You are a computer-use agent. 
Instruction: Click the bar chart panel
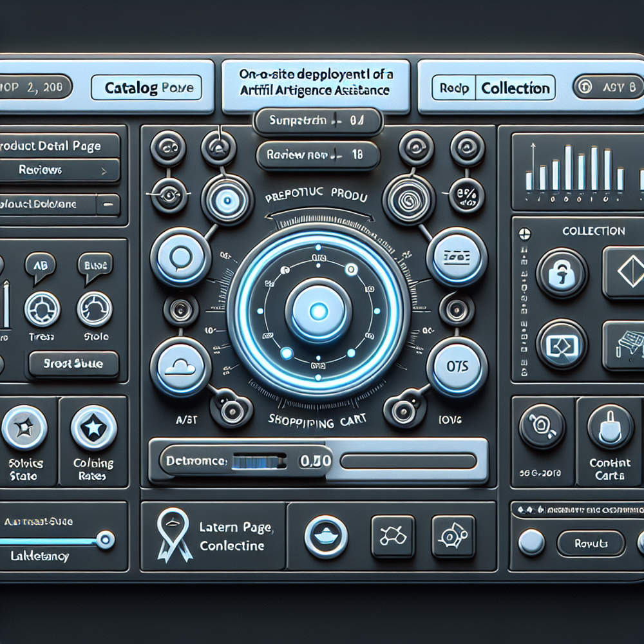pyautogui.click(x=578, y=171)
